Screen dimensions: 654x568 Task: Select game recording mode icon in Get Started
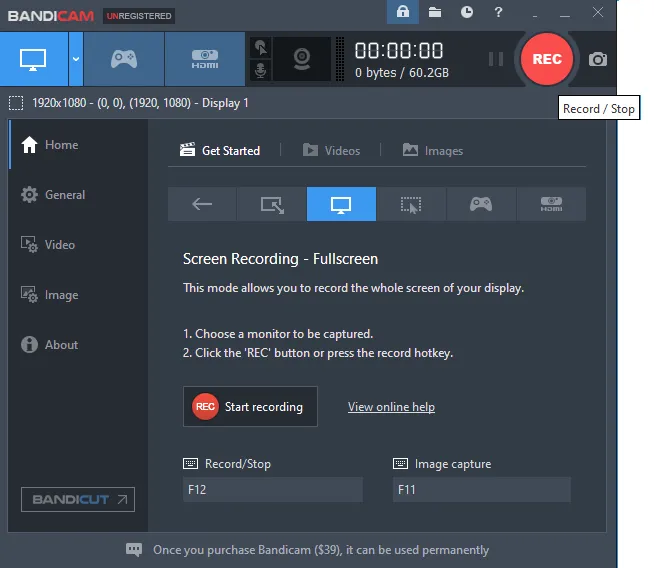point(481,204)
